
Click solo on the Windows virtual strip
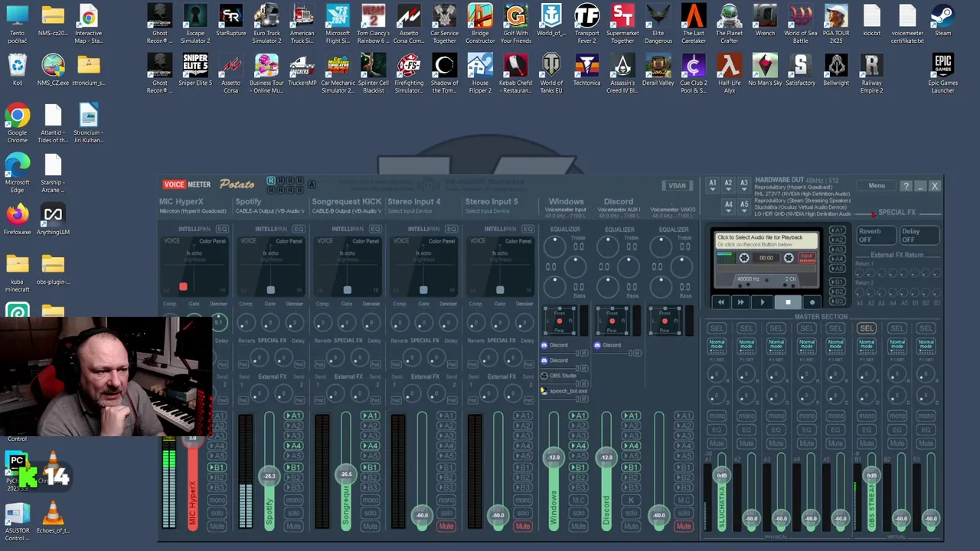578,512
